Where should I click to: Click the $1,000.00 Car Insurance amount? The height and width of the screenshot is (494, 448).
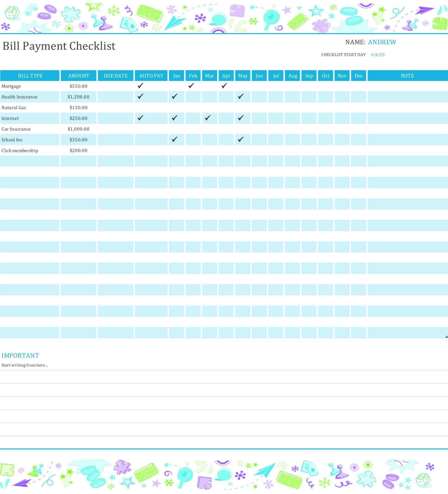(79, 129)
